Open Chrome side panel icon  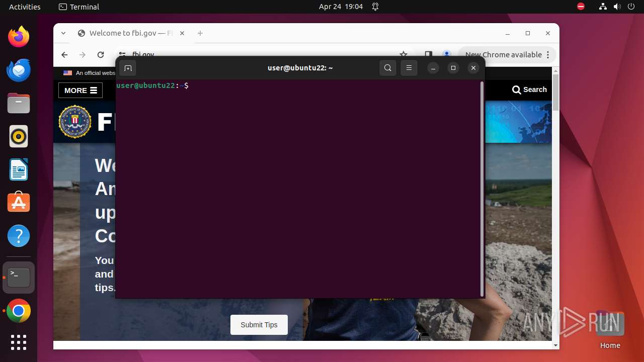click(428, 55)
